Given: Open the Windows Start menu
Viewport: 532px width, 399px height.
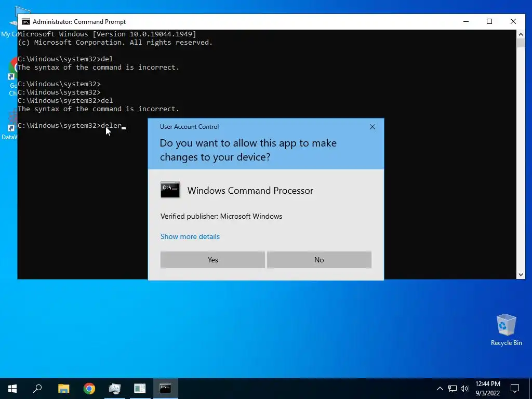Looking at the screenshot, I should pos(12,389).
